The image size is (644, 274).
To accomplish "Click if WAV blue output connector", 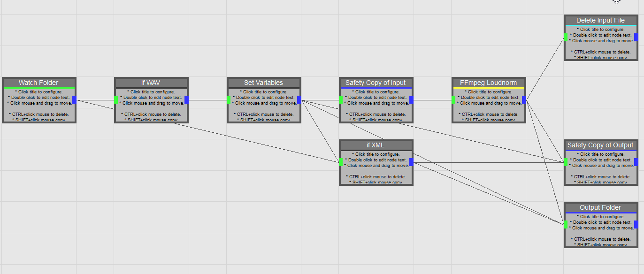I will point(186,99).
